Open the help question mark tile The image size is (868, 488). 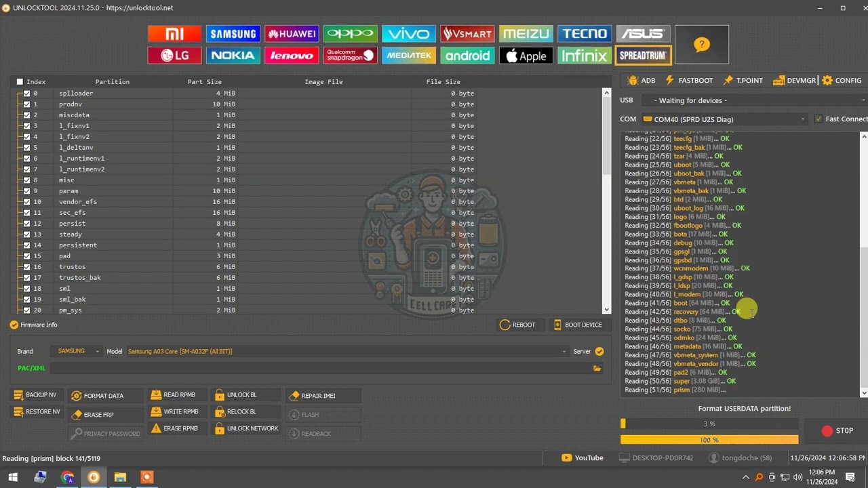(x=702, y=45)
